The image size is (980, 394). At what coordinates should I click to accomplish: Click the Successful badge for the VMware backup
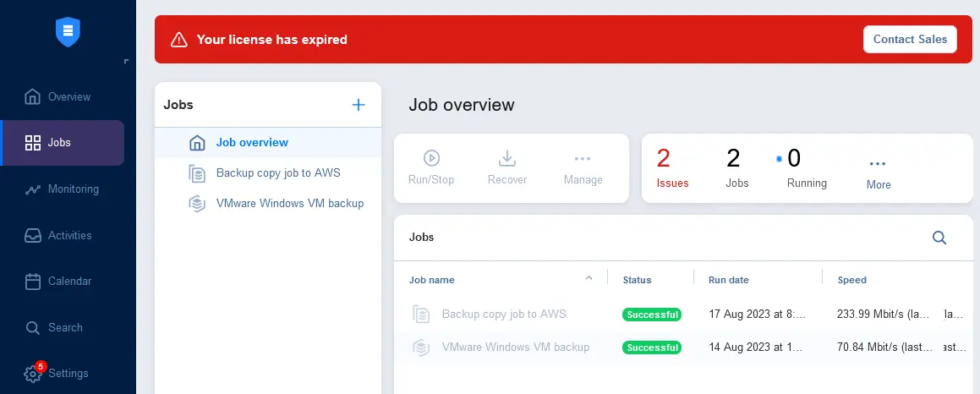pyautogui.click(x=652, y=347)
